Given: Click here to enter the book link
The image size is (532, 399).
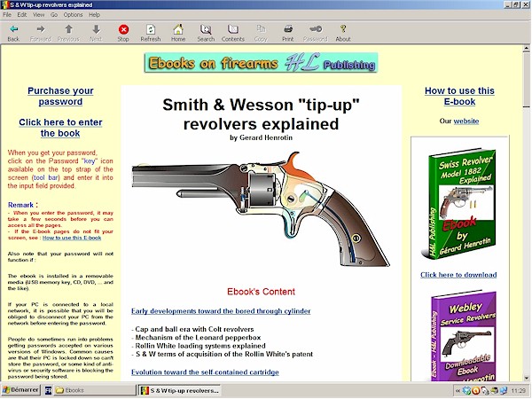Looking at the screenshot, I should click(60, 128).
